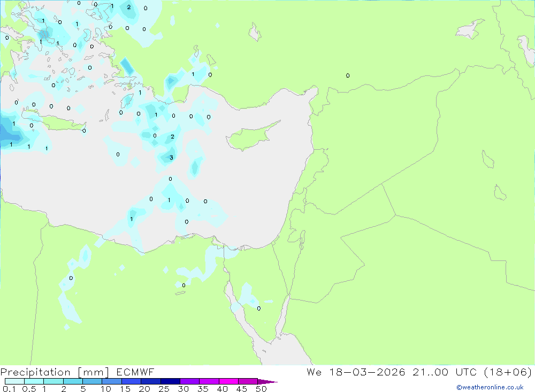Click the '10' legend scale label
535x392 pixels.
(x=106, y=389)
